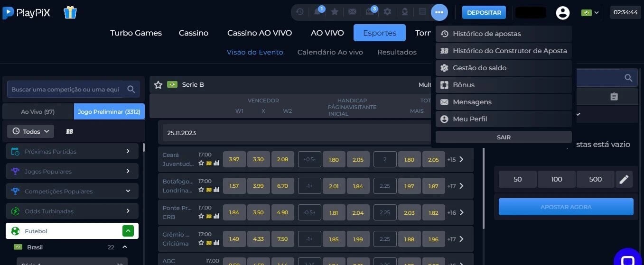
Task: Open statistics bars icon for Ponte Preta match
Action: pos(216,216)
